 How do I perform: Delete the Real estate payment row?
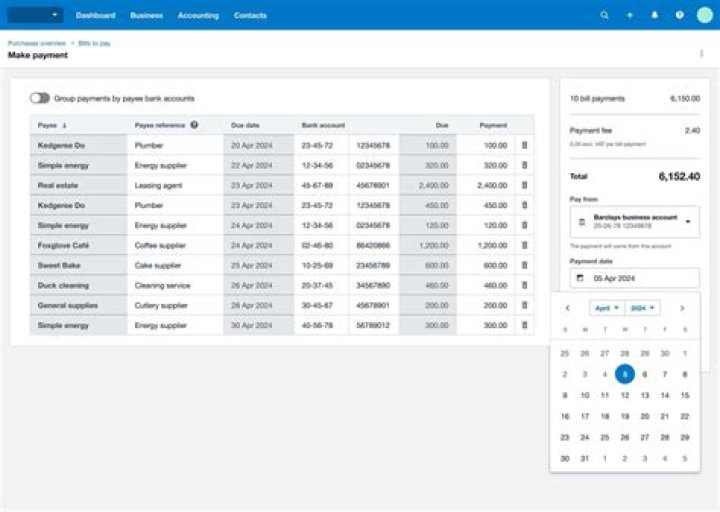[x=525, y=185]
